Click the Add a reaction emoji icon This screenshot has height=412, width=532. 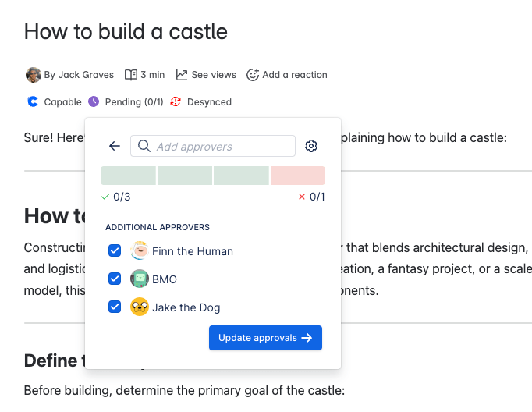[x=253, y=75]
